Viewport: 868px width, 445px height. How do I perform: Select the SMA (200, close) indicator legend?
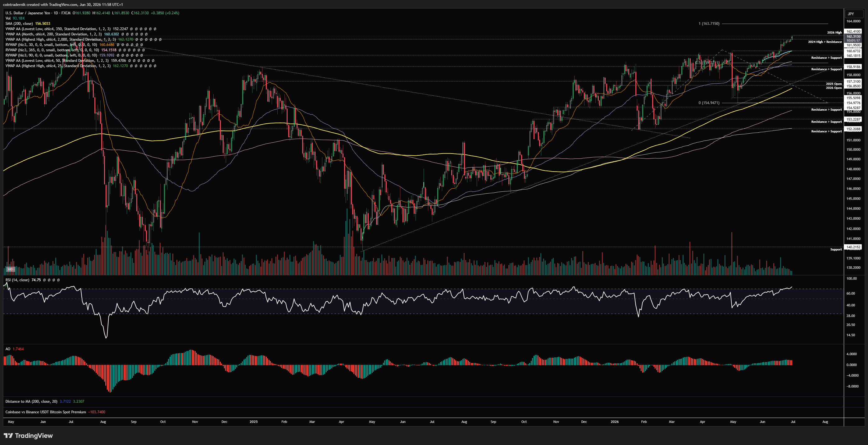coord(28,24)
